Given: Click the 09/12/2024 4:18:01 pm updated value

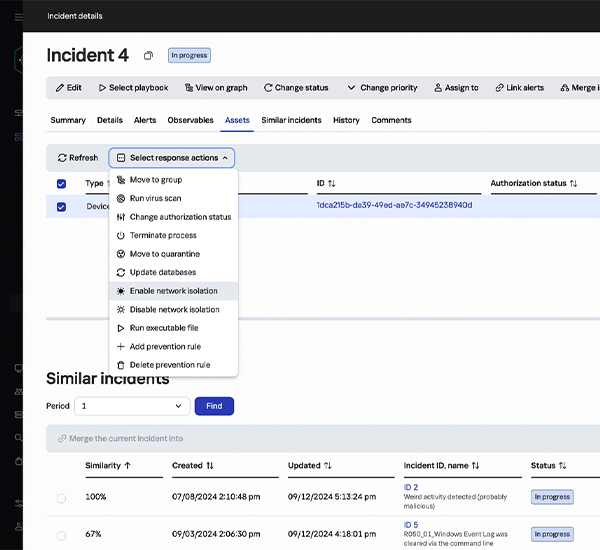Looking at the screenshot, I should 332,534.
